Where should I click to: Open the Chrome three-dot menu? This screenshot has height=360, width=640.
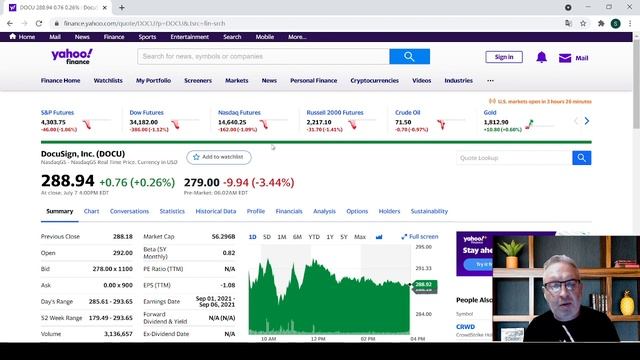pos(630,24)
